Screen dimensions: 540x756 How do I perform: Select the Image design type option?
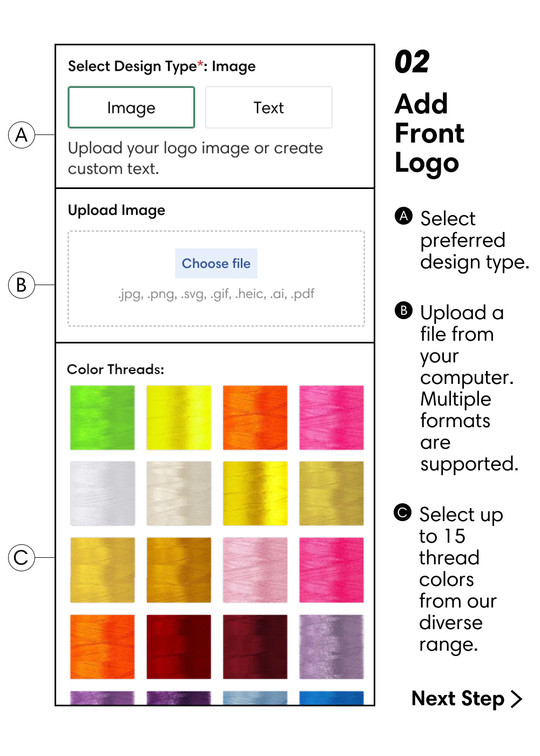(x=131, y=107)
